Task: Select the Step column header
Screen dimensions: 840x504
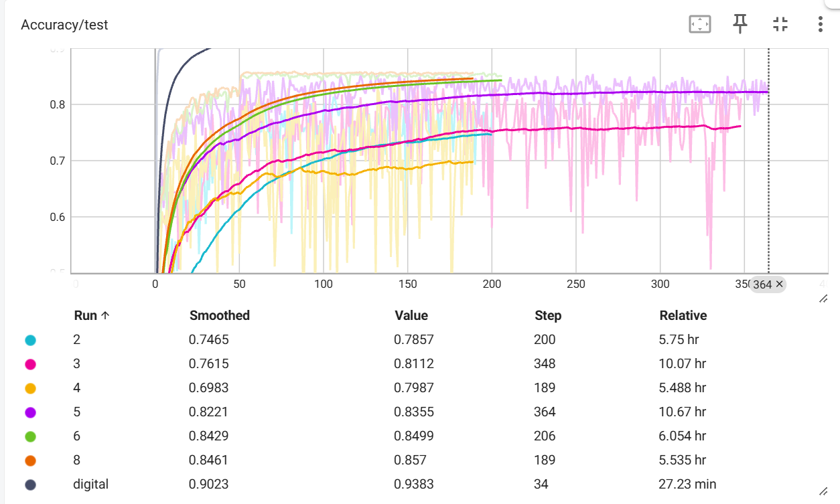Action: pyautogui.click(x=547, y=316)
